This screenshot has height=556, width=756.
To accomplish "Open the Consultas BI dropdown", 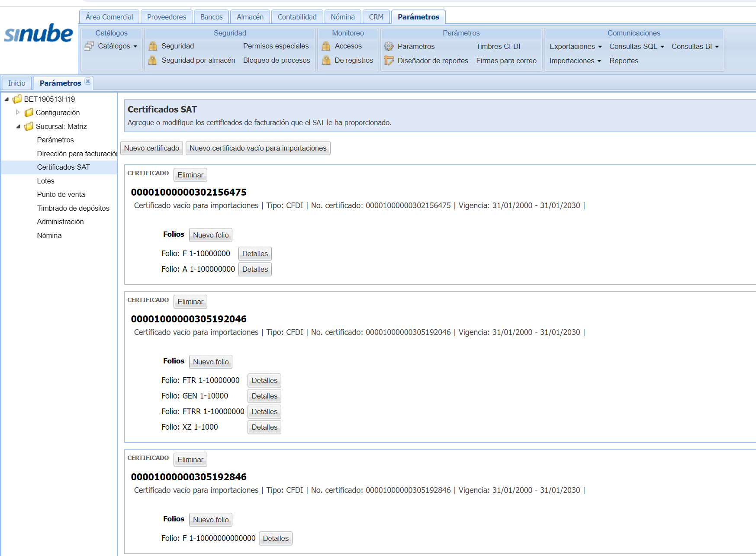I will point(695,46).
